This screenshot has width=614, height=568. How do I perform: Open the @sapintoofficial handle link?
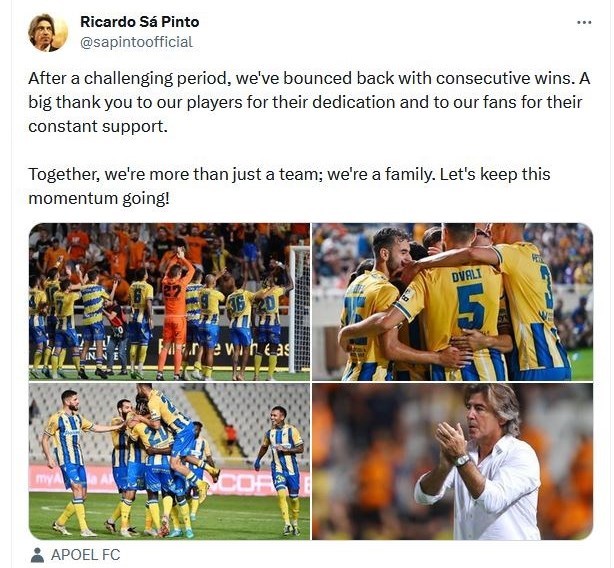tap(136, 42)
